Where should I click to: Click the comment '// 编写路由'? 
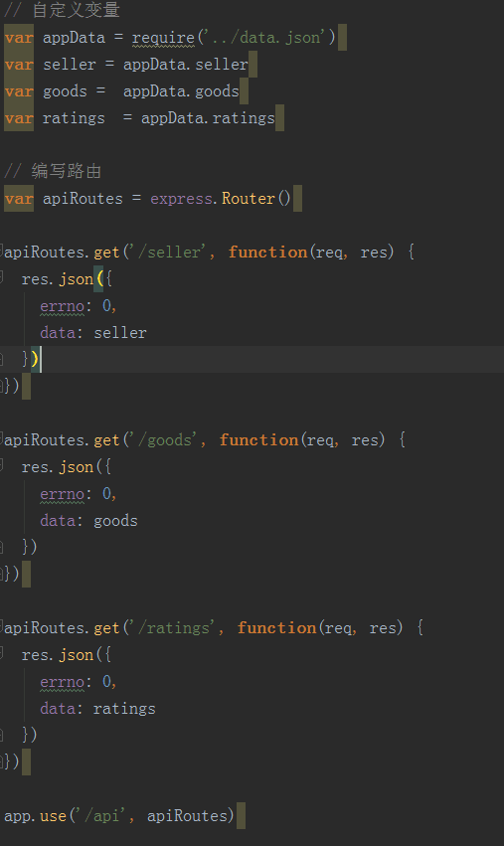[x=53, y=171]
